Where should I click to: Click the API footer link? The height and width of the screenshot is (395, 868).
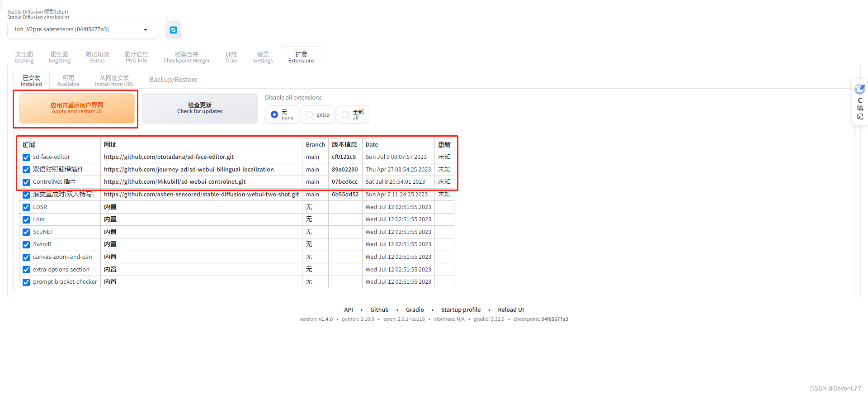[349, 310]
